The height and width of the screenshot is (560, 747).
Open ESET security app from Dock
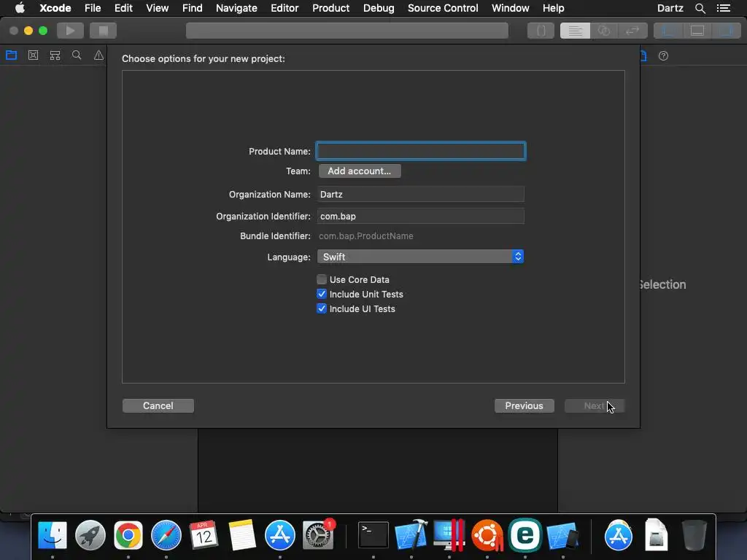[x=525, y=535]
